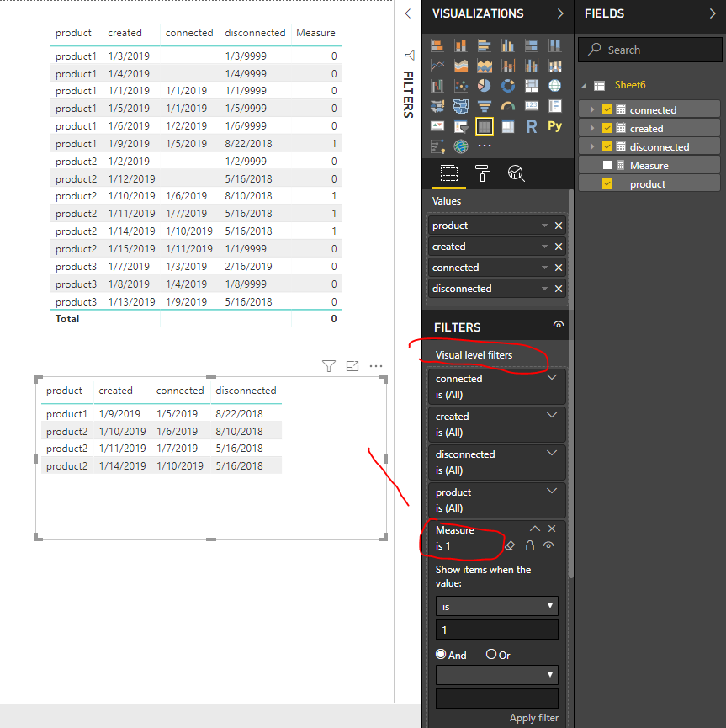Click Apply filter
This screenshot has width=726, height=728.
tap(534, 718)
